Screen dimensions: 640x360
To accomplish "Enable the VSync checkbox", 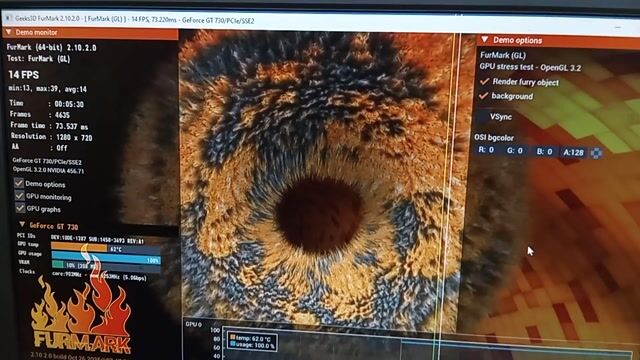I will coord(482,116).
